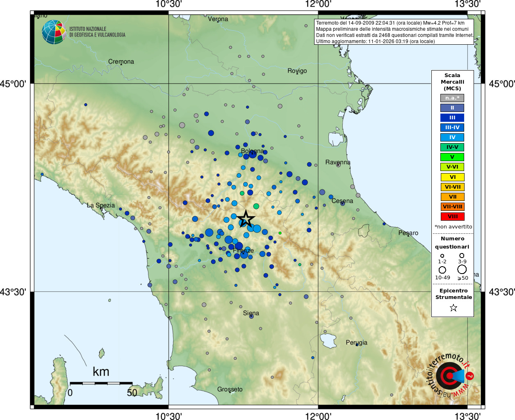Viewport: 515px width, 420px height.
Task: Click the II intensity legend swatch
Action: click(x=452, y=108)
